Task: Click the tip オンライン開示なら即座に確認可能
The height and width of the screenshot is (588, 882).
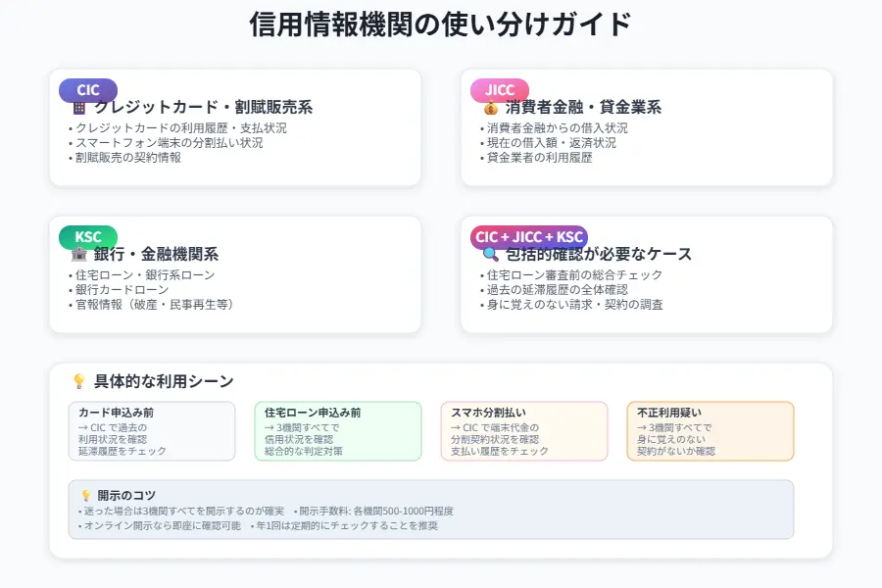Action: click(x=160, y=525)
